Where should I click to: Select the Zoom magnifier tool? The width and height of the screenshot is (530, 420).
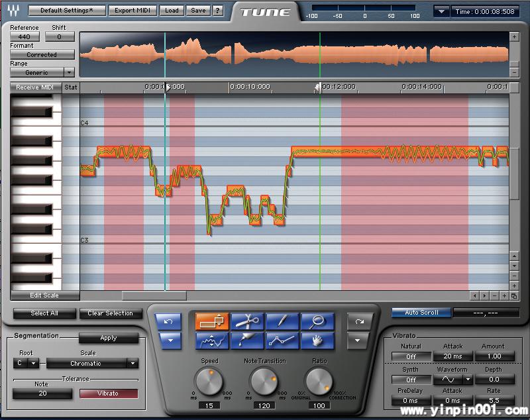[x=317, y=321]
